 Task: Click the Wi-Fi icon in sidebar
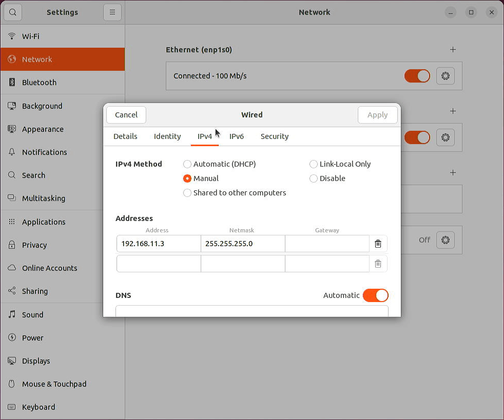click(x=12, y=36)
